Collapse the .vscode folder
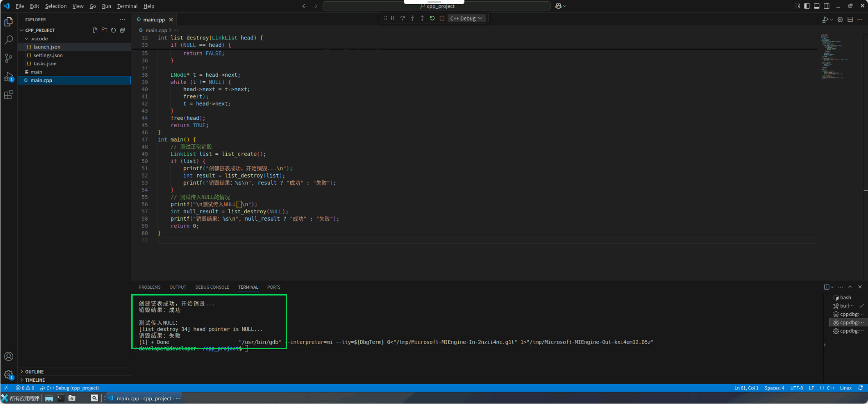The width and height of the screenshot is (868, 404). tap(39, 39)
